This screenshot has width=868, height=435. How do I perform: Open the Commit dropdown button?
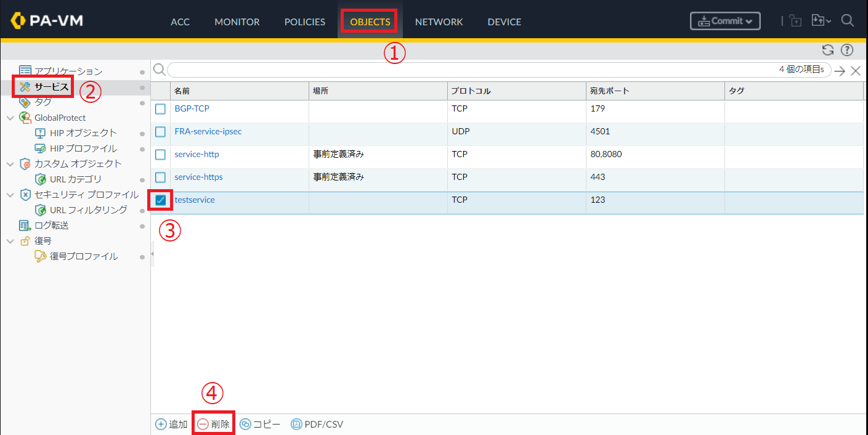(x=725, y=21)
